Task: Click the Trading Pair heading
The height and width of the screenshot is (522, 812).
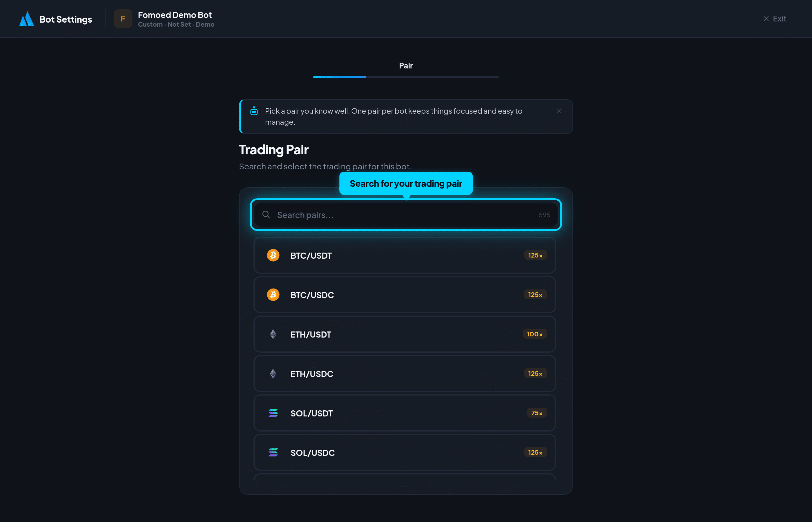Action: coord(273,149)
